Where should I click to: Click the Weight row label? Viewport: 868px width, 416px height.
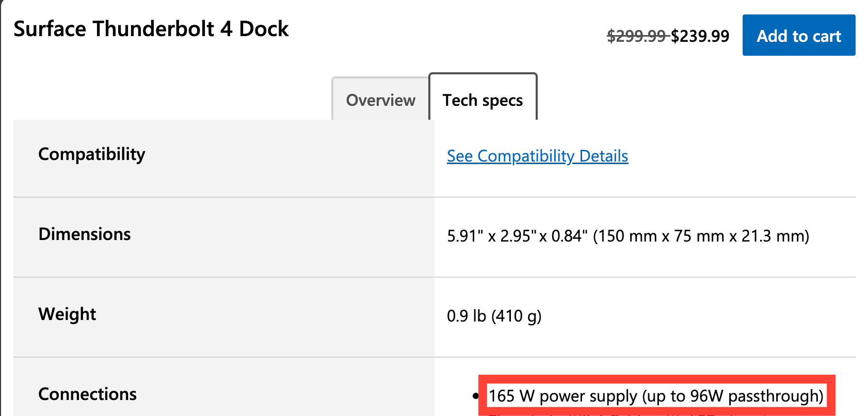[67, 314]
